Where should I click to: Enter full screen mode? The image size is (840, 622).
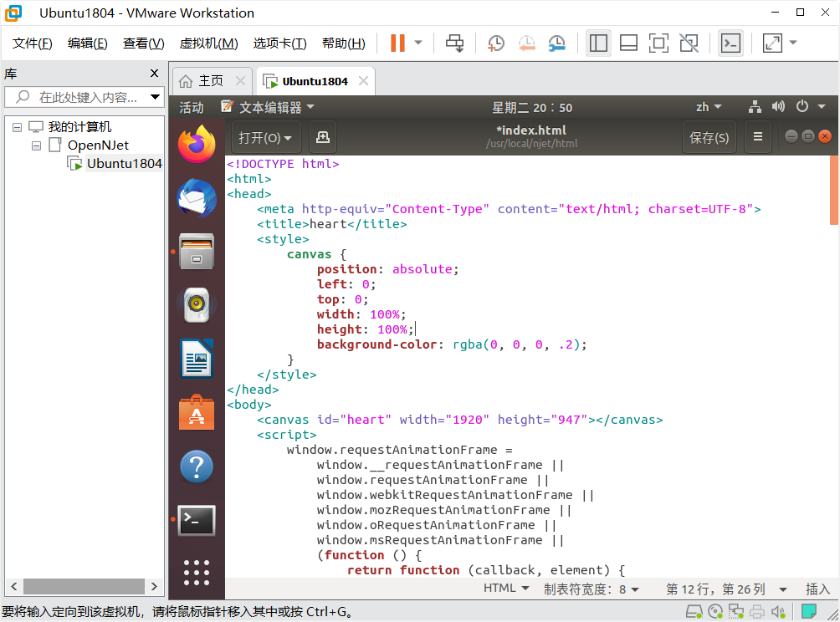(658, 43)
